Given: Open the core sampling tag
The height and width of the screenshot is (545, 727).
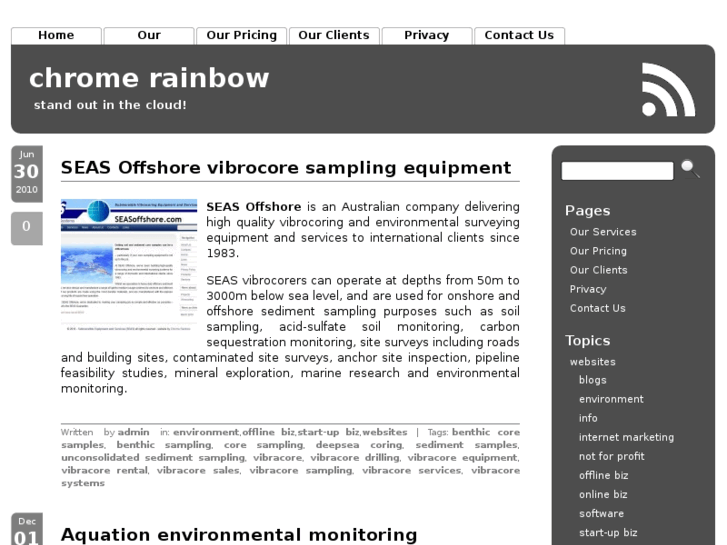Looking at the screenshot, I should 264,445.
